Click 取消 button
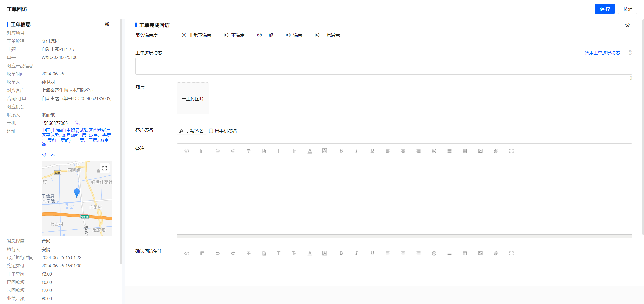644x304 pixels. tap(627, 9)
